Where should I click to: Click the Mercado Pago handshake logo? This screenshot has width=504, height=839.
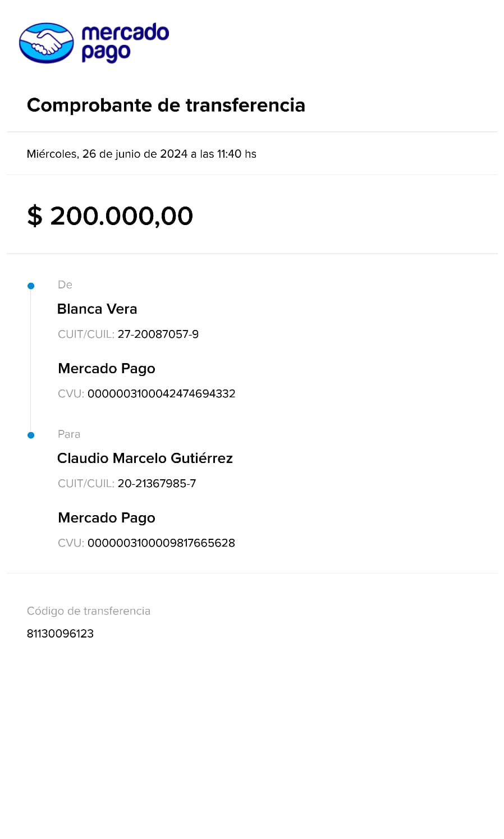click(46, 43)
